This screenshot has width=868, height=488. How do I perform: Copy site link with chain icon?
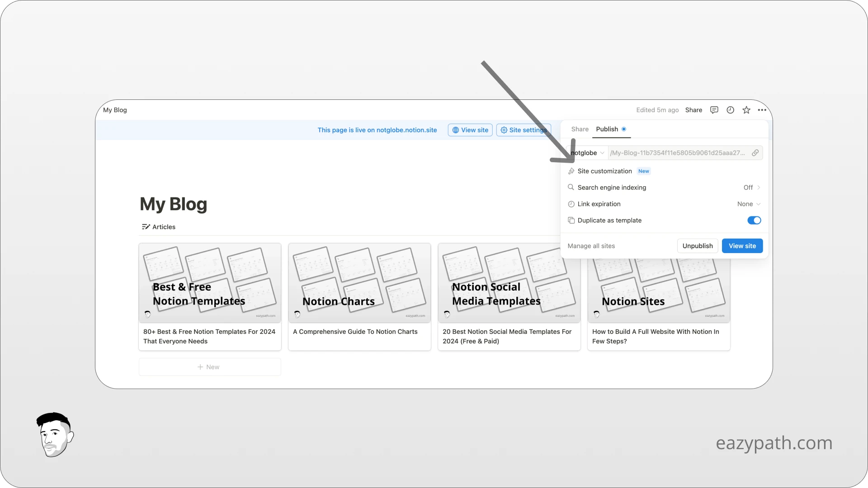(755, 153)
